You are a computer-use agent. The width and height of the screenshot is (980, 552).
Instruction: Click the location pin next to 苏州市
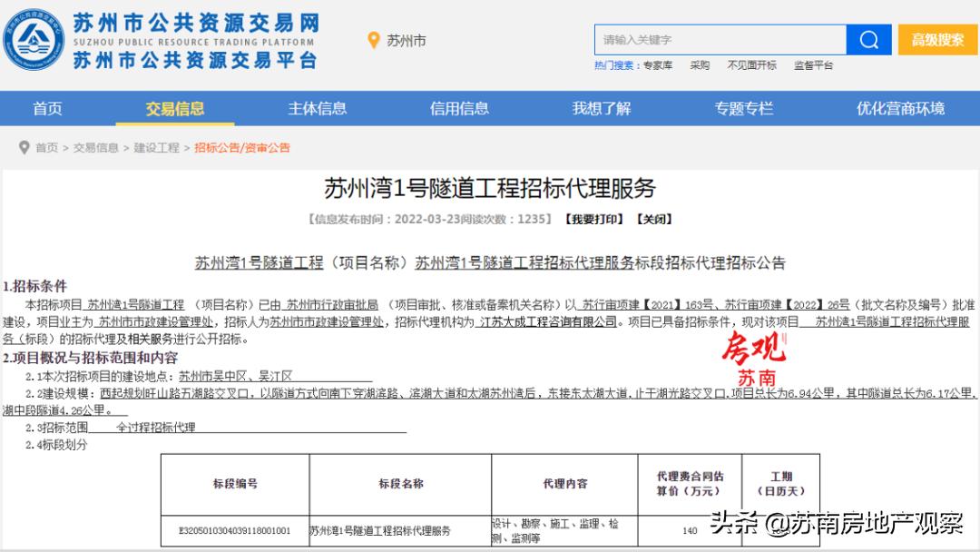(372, 39)
